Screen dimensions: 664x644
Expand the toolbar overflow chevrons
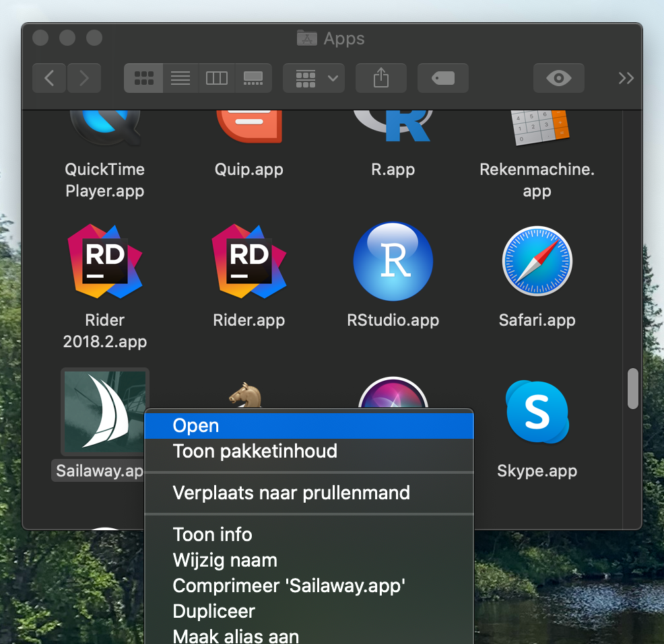pyautogui.click(x=626, y=78)
